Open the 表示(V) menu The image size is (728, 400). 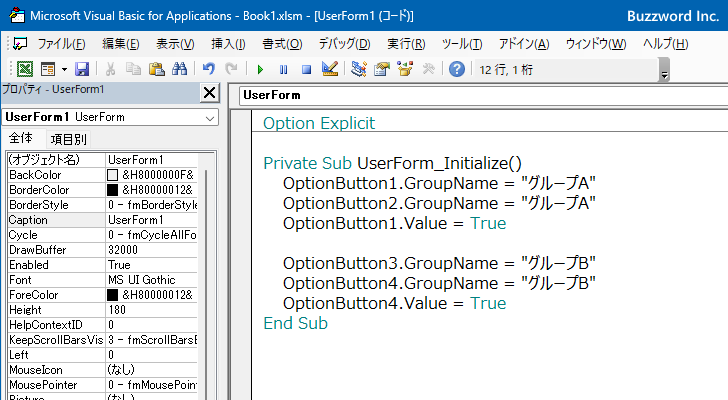tap(175, 44)
